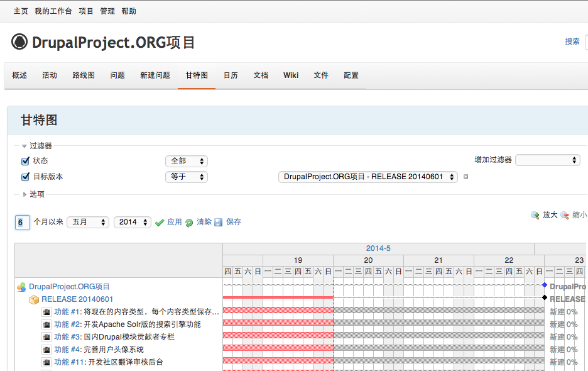This screenshot has height=371, width=588.
Task: Click the Gantt bar for 功能 #1
Action: pyautogui.click(x=384, y=310)
